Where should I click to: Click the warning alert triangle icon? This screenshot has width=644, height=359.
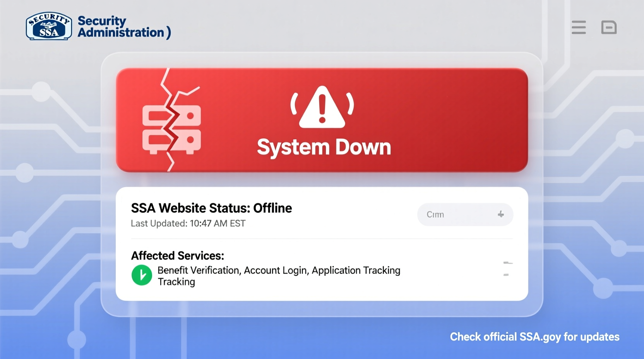pyautogui.click(x=322, y=109)
